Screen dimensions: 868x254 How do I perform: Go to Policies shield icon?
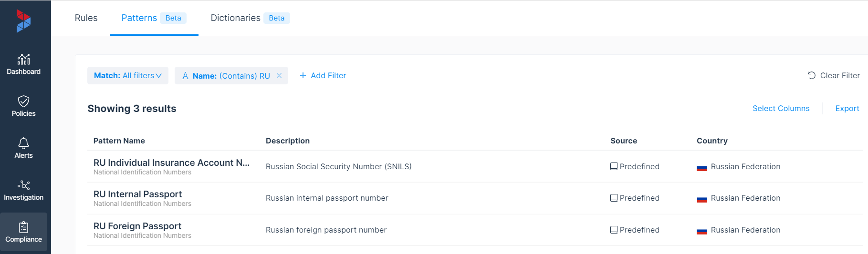23,101
